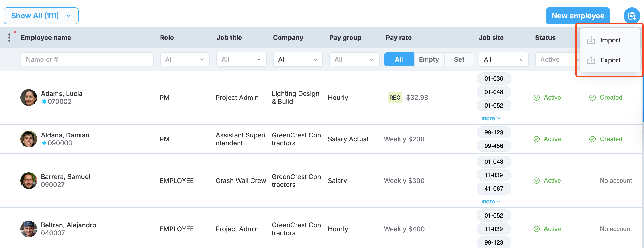
Task: Focus the Name or # search field
Action: coord(87,59)
